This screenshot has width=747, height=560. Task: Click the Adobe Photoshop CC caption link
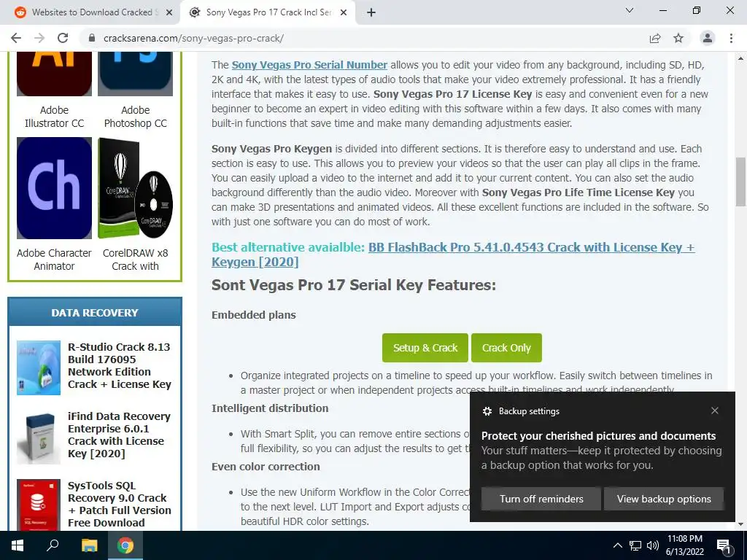point(135,117)
